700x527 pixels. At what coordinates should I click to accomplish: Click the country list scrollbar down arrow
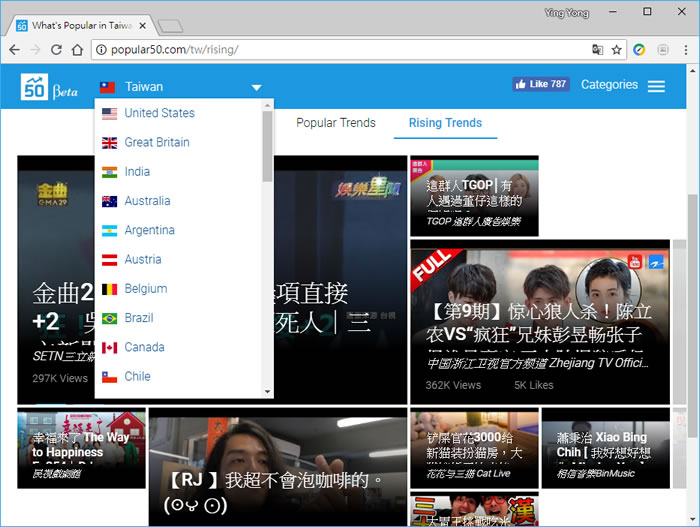pos(267,392)
